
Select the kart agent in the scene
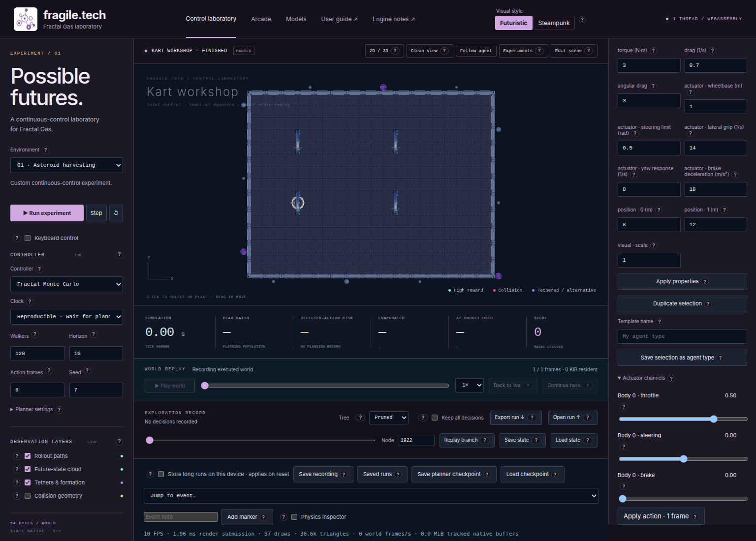298,203
